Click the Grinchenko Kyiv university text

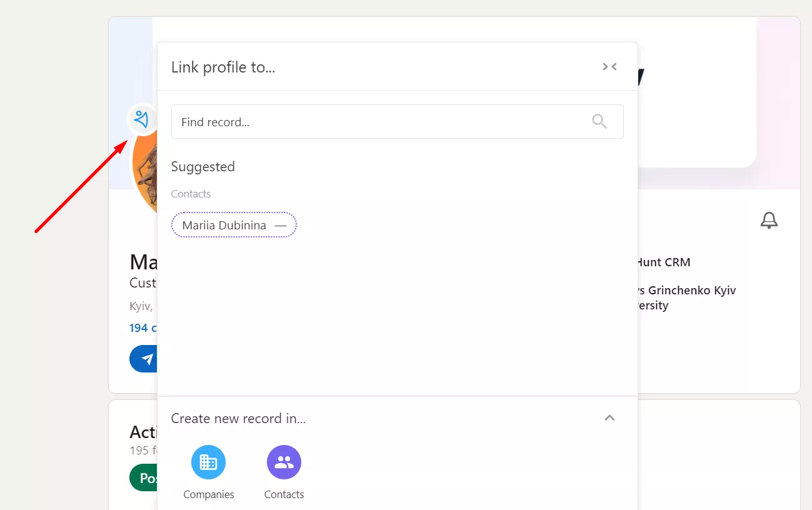point(686,298)
